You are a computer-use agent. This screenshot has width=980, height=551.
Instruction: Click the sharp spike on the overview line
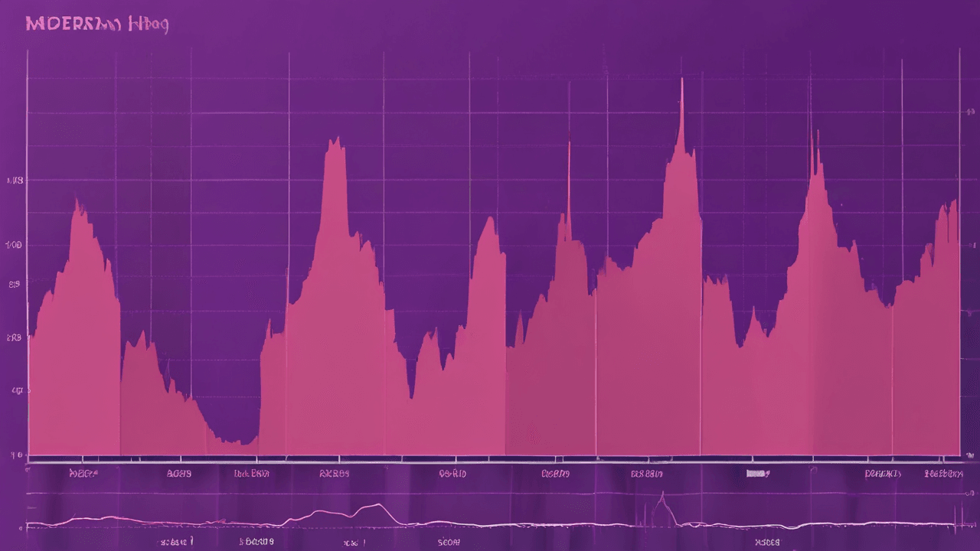(x=663, y=508)
